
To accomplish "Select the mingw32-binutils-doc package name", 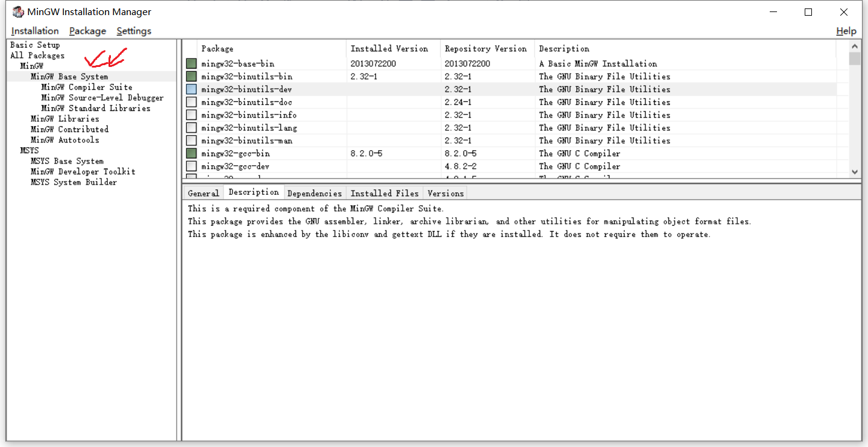I will tap(247, 102).
